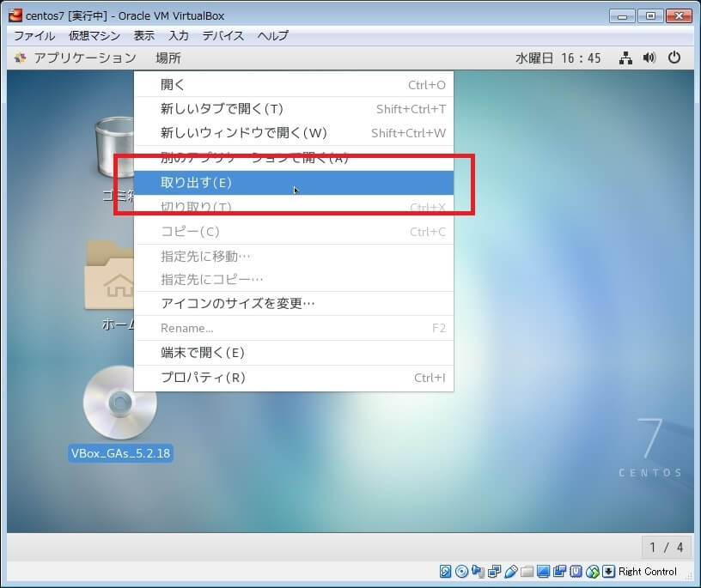Click the 1 / 4 workspace switcher
This screenshot has width=701, height=588.
click(667, 547)
